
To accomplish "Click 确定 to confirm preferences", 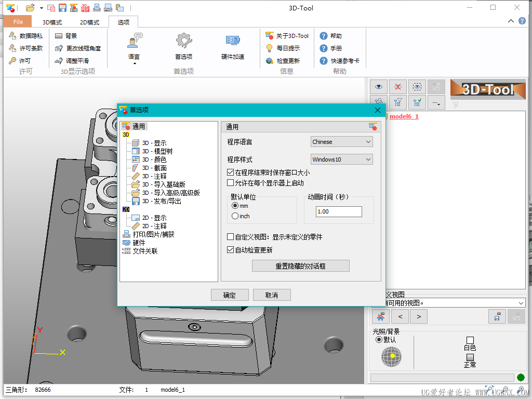I will click(x=230, y=295).
